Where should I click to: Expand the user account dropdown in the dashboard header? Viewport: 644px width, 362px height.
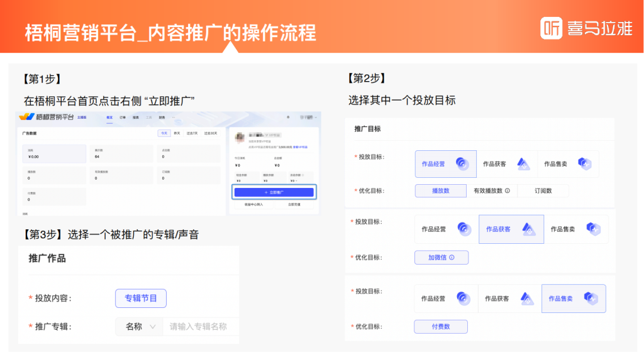pos(308,118)
